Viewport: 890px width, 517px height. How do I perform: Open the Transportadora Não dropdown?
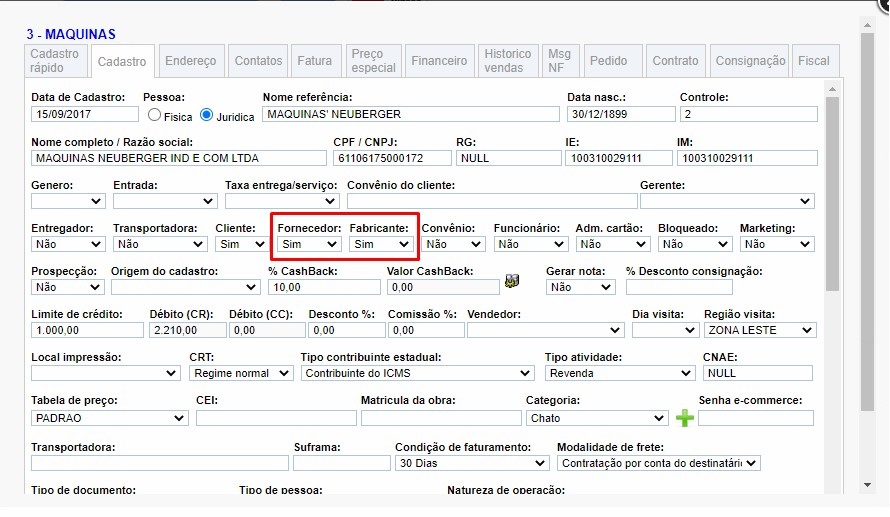point(159,244)
